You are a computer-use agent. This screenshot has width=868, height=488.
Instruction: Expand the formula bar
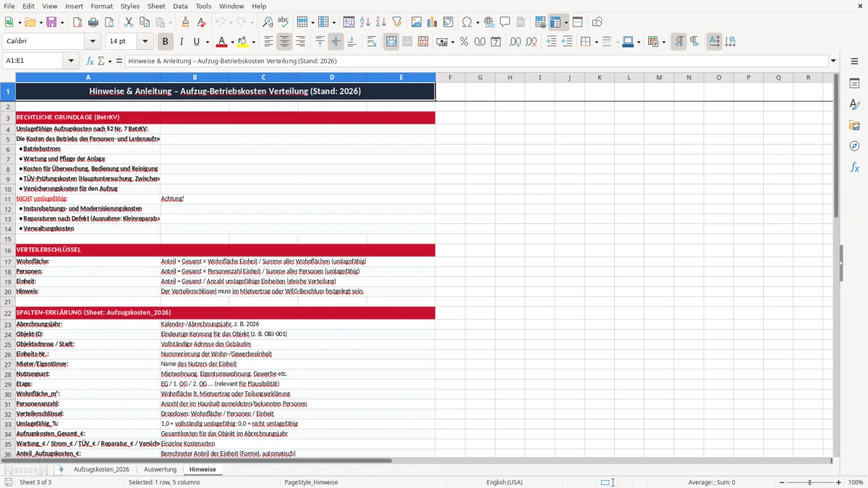coord(833,61)
